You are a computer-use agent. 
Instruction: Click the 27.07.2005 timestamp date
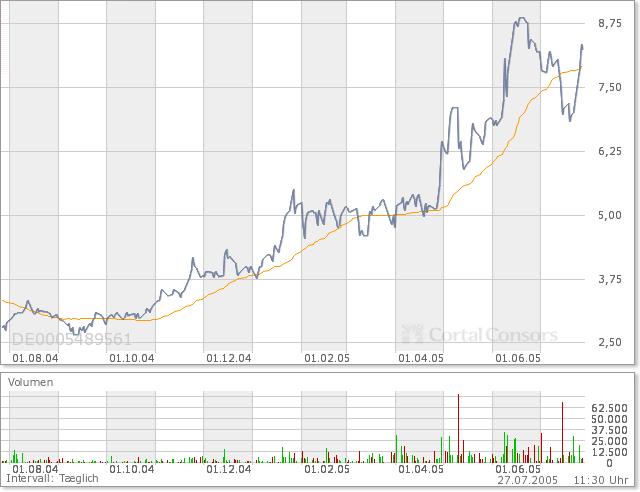click(527, 480)
